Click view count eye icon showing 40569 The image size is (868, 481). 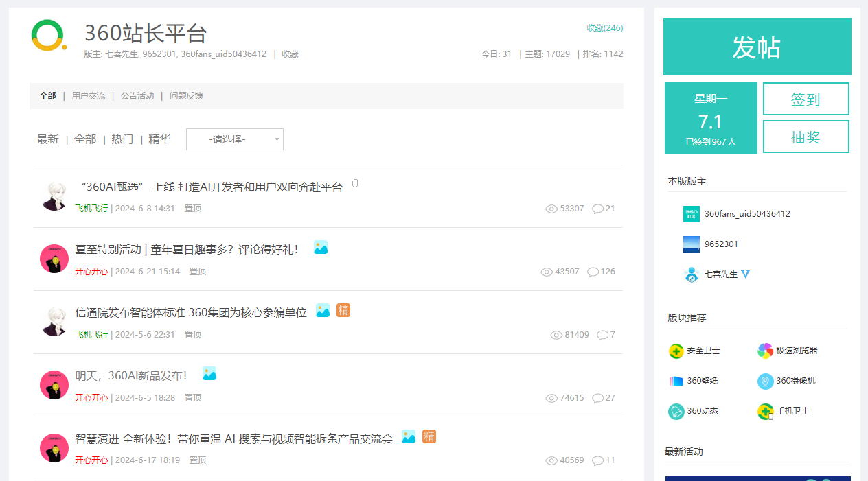pos(551,460)
